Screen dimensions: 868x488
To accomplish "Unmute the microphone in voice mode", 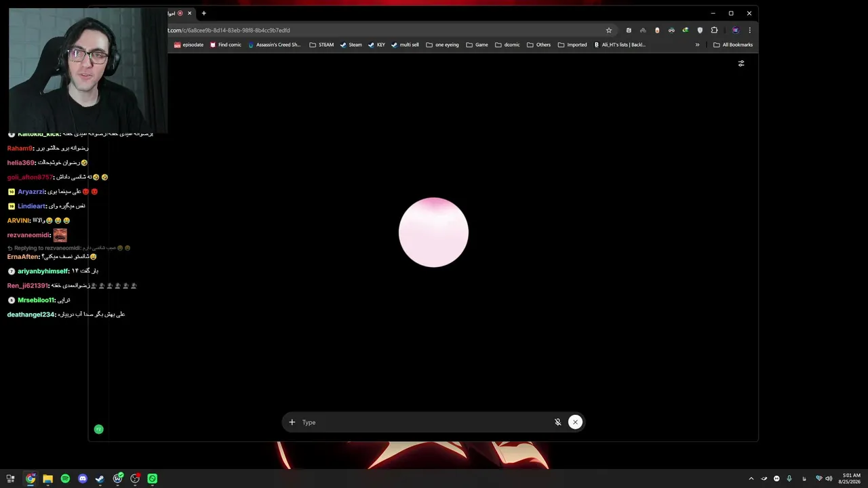I will point(557,422).
